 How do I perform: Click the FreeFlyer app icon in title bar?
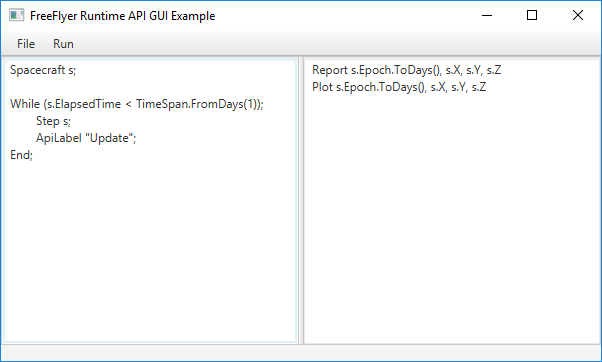pyautogui.click(x=17, y=15)
